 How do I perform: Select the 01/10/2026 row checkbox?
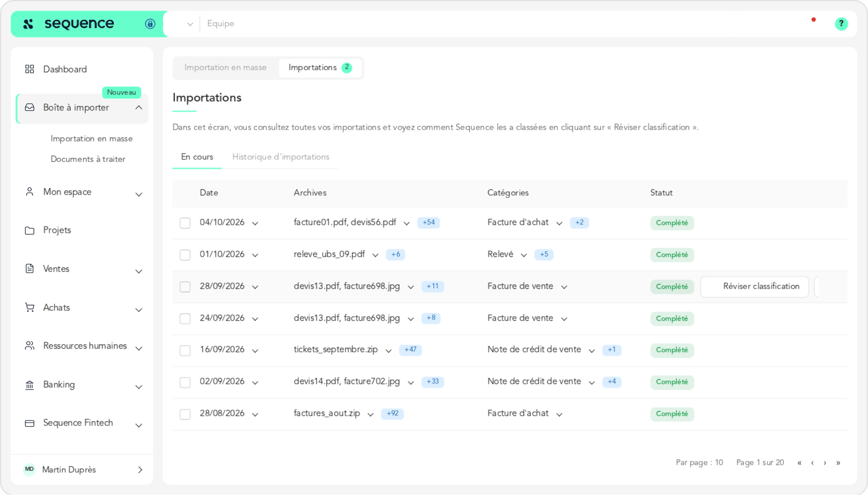tap(185, 255)
